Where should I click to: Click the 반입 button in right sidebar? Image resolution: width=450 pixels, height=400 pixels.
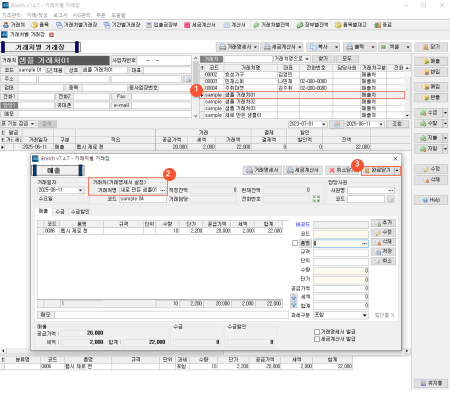pyautogui.click(x=431, y=72)
